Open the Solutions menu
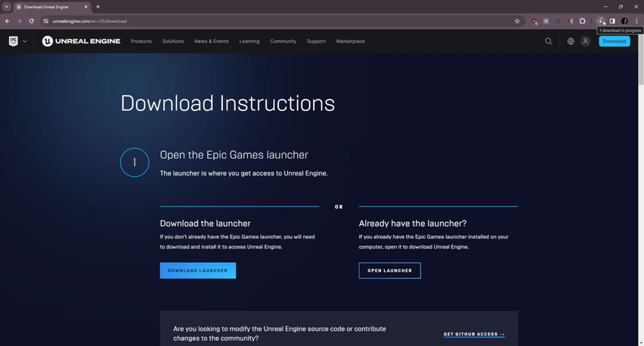The image size is (644, 346). (x=173, y=42)
